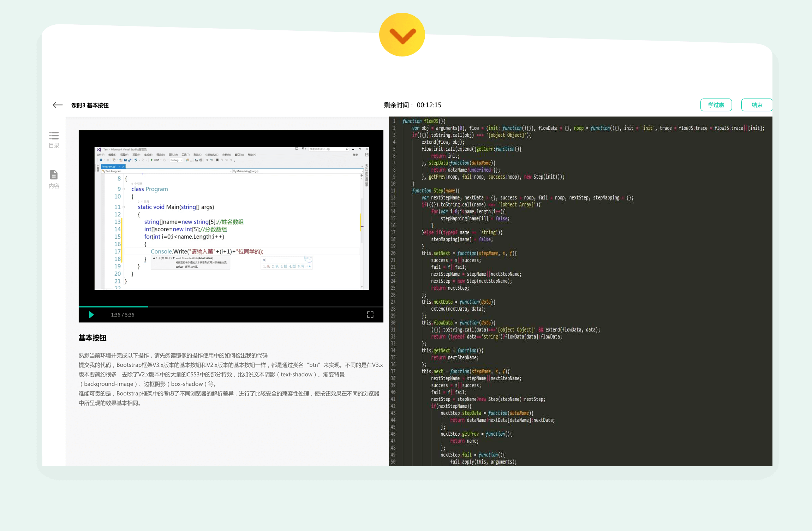Click the Program.cs tab in the video

(x=109, y=167)
